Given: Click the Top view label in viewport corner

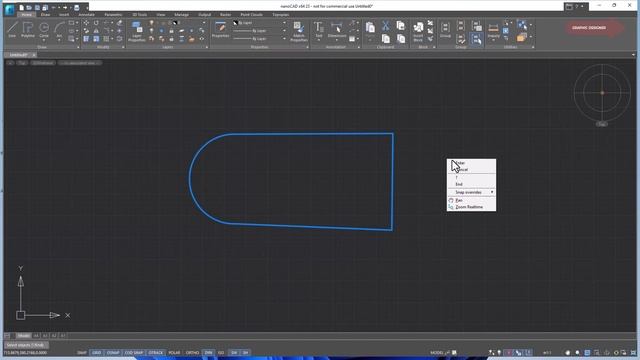Looking at the screenshot, I should (x=22, y=63).
